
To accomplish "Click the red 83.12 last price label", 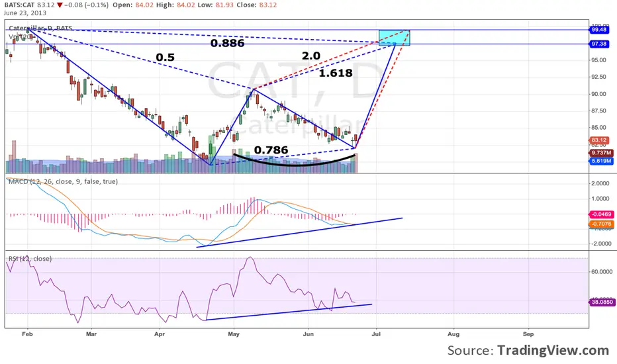I will 598,140.
